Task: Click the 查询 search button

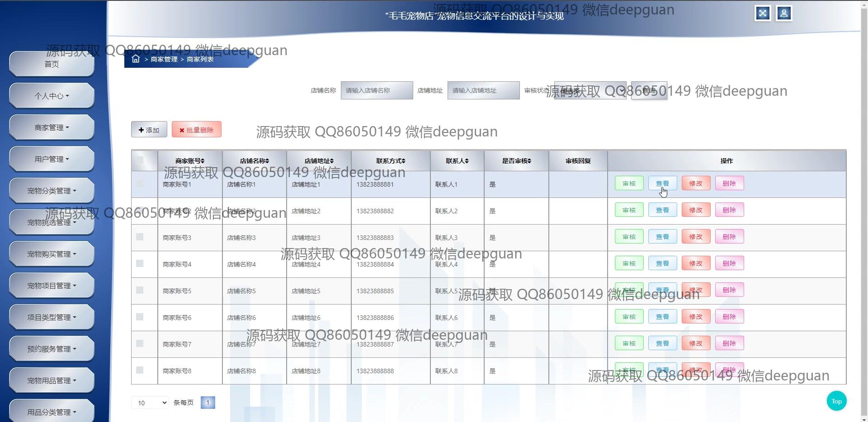Action: [649, 90]
